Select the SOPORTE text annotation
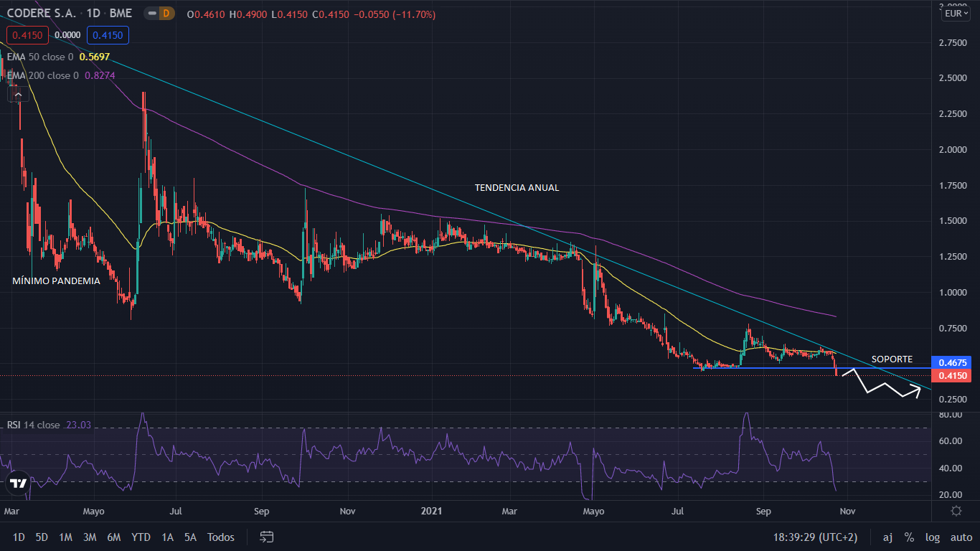Viewport: 980px width, 551px height. point(892,359)
